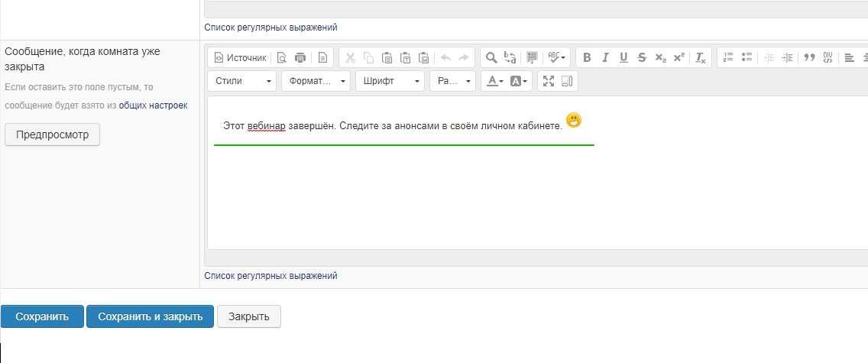Toggle Bold formatting
The height and width of the screenshot is (363, 868).
(x=587, y=57)
